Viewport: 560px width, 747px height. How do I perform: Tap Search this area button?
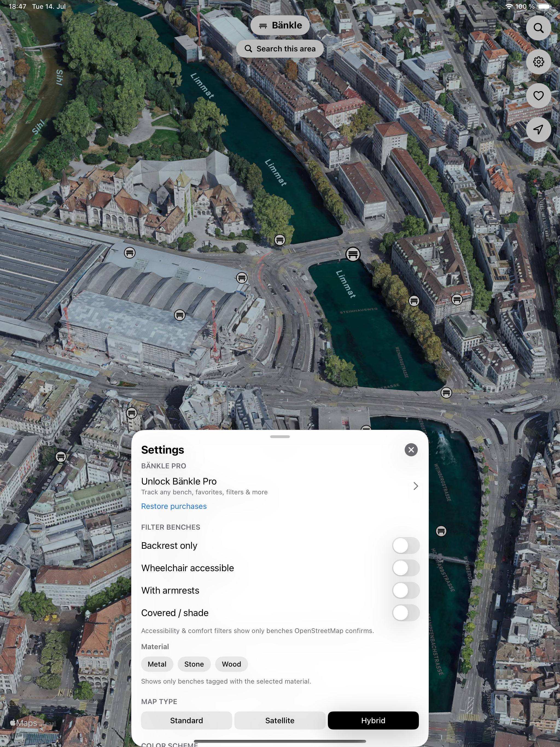click(x=280, y=49)
